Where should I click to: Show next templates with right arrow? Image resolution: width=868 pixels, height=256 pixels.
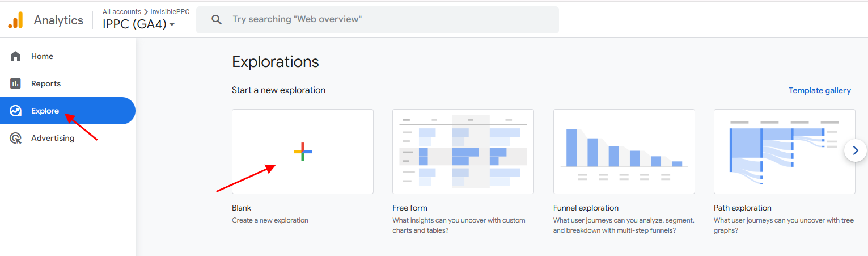(x=856, y=150)
